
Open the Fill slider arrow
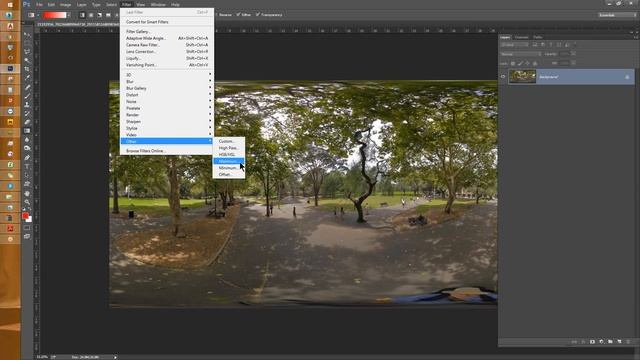[x=573, y=63]
